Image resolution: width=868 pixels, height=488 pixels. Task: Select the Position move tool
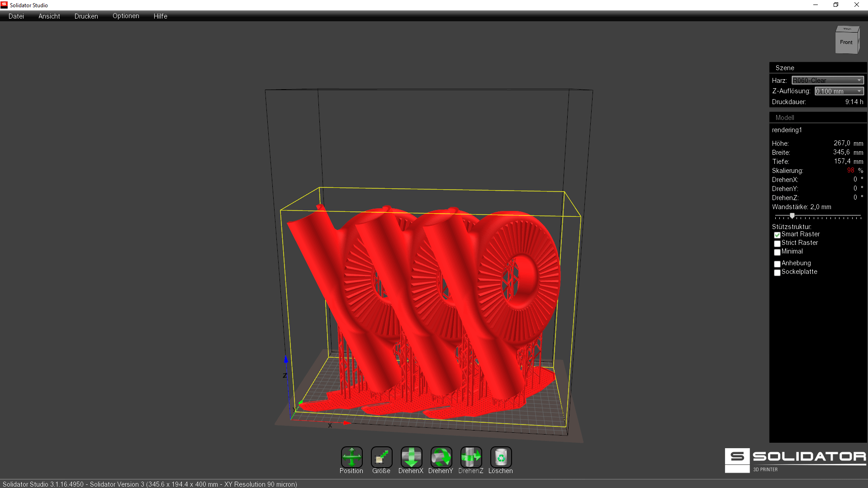[x=351, y=457]
